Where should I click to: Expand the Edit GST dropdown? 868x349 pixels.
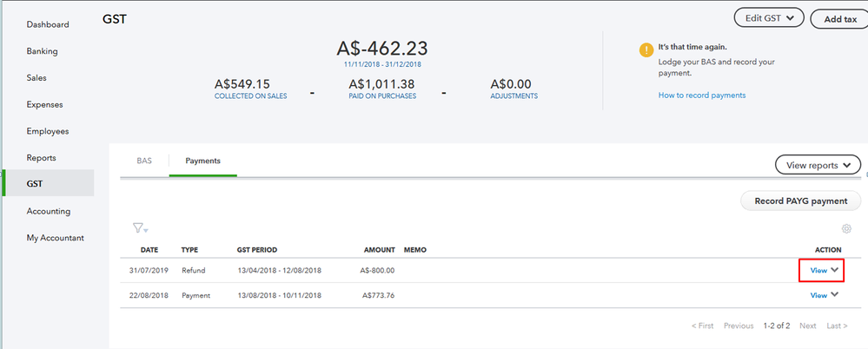point(769,18)
